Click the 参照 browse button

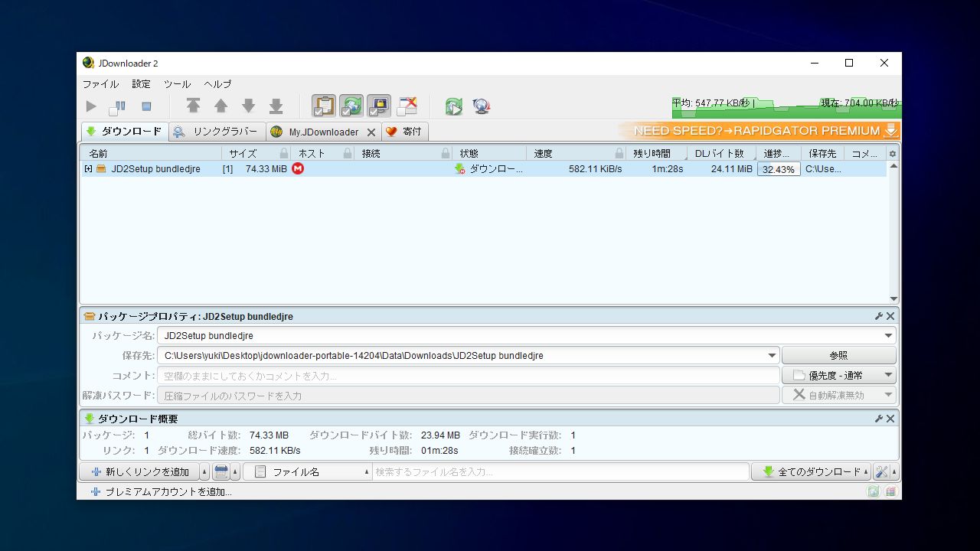[x=838, y=356]
